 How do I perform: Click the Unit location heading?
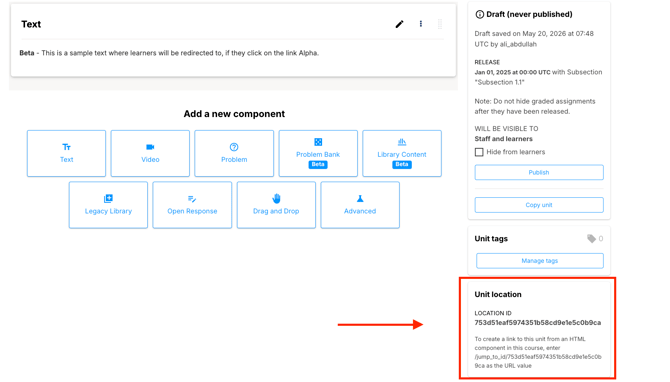click(x=498, y=294)
